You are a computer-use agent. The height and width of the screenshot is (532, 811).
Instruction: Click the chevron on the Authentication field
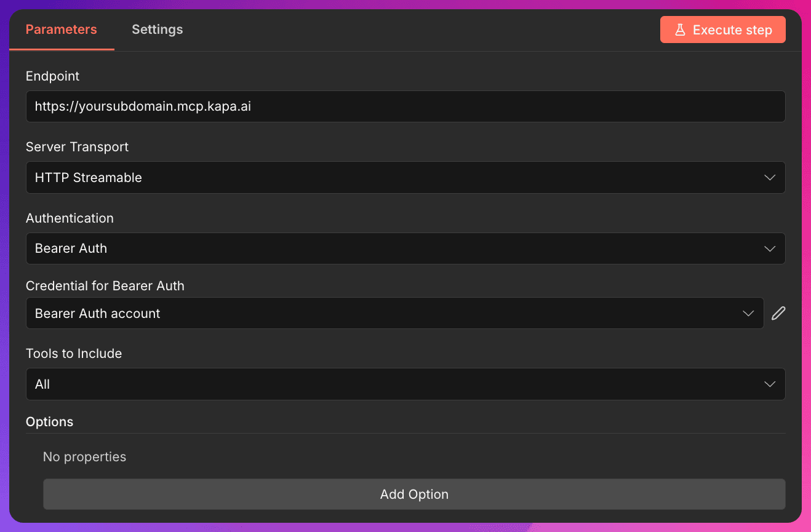(x=769, y=248)
